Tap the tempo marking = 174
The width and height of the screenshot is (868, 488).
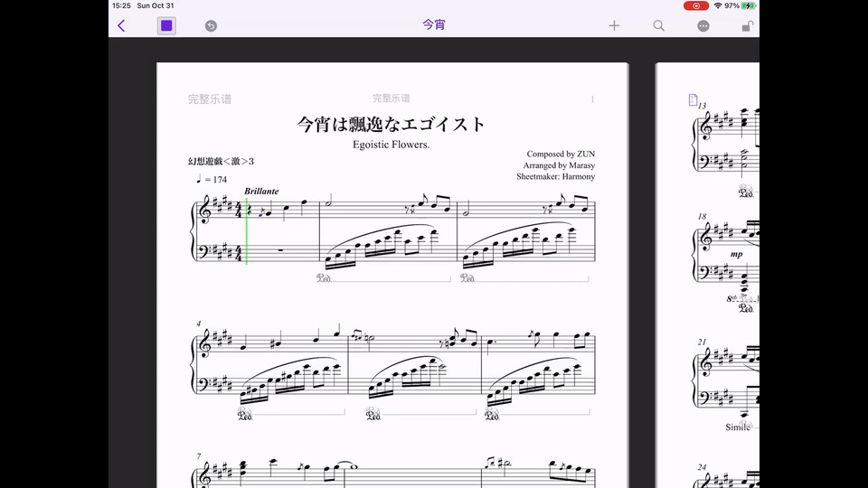click(212, 179)
